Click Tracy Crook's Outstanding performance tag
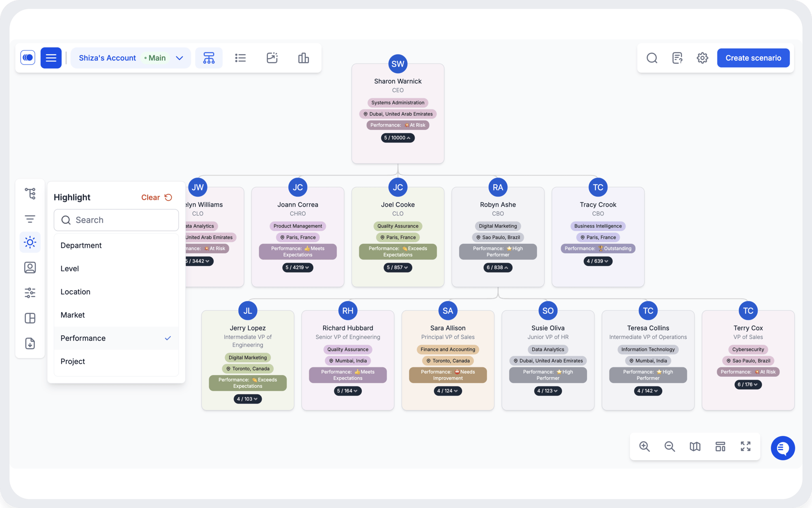Screen dimensions: 812x508 click(598, 248)
